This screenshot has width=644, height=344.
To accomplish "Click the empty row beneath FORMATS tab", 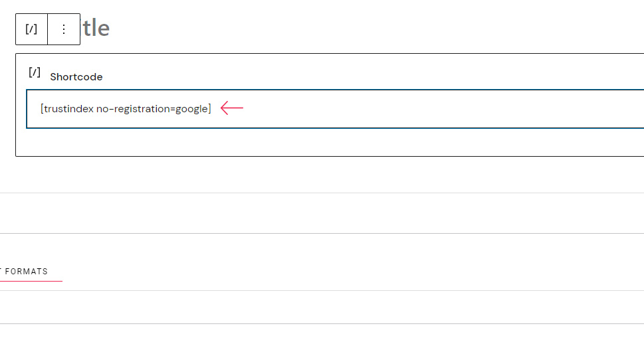I will (322, 307).
